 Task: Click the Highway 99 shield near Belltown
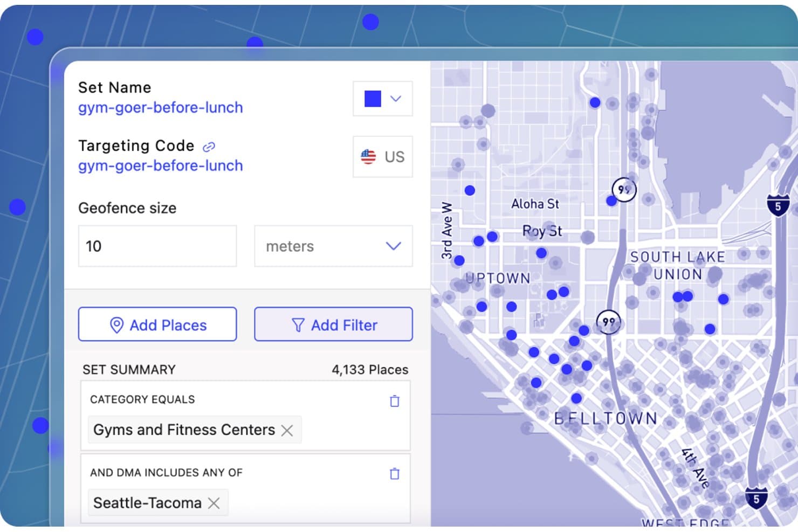609,322
